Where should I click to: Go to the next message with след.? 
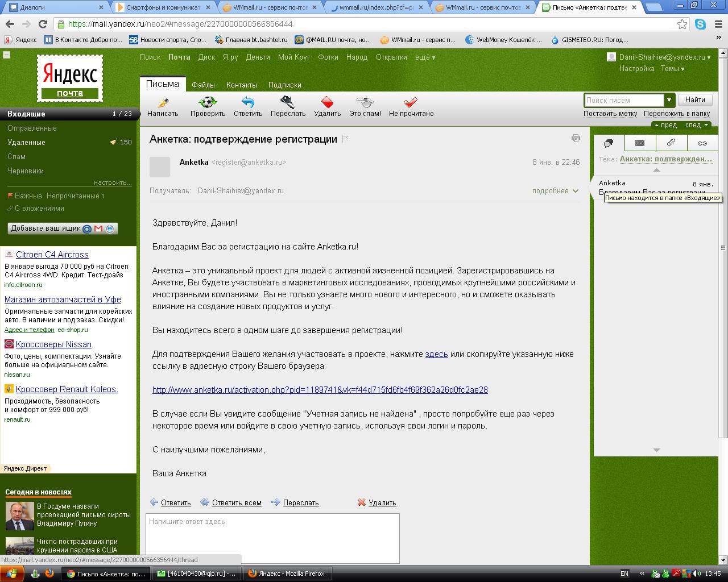click(x=697, y=125)
